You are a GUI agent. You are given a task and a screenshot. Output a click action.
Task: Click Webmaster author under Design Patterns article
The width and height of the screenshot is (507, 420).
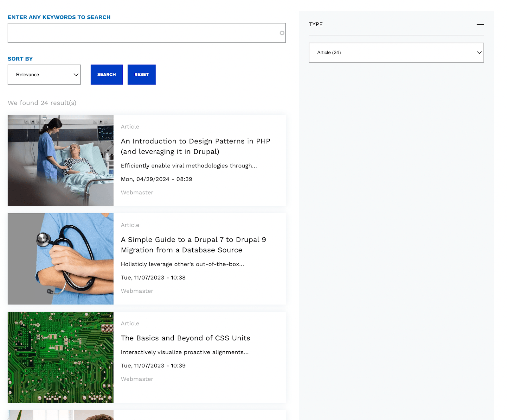[x=137, y=192]
